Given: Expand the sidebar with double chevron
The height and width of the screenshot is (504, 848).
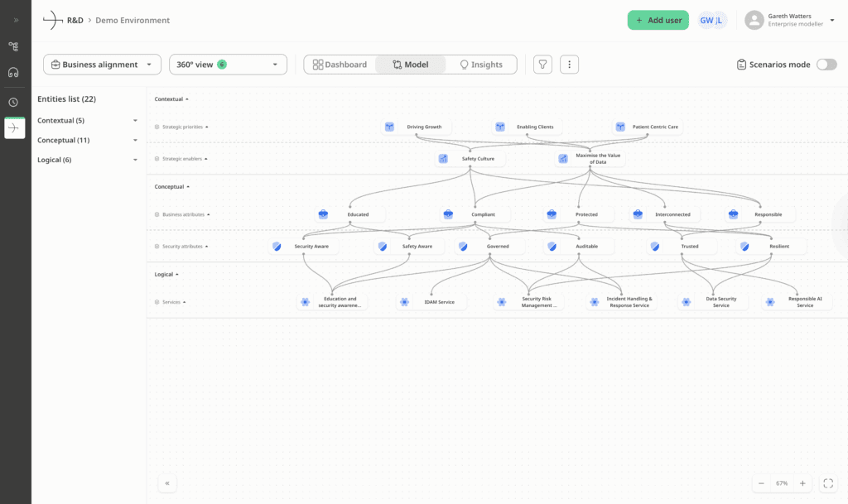Looking at the screenshot, I should click(x=15, y=20).
